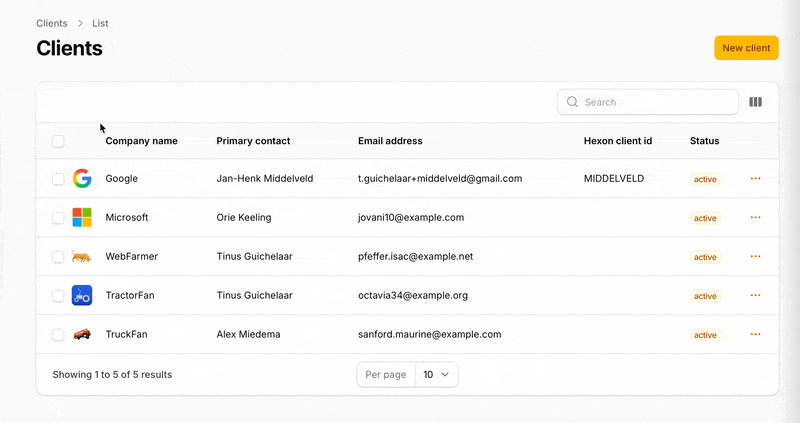
Task: Click the Status column header
Action: coord(705,141)
